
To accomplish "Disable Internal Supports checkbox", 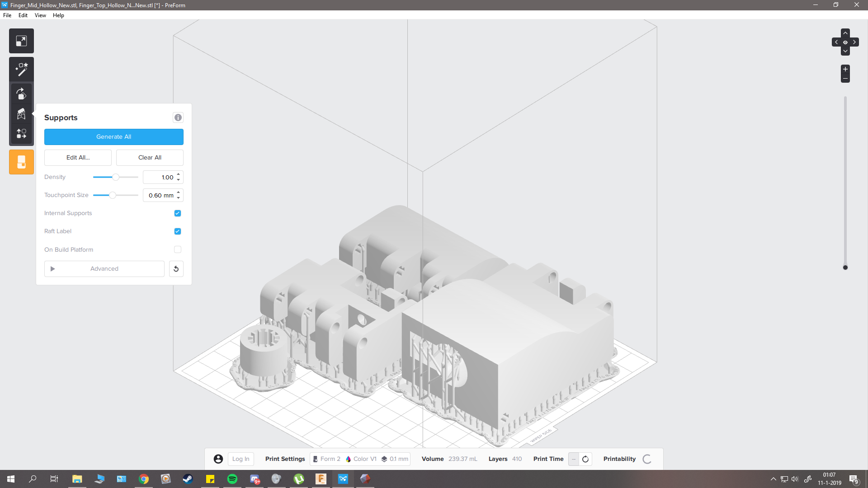I will pos(178,213).
